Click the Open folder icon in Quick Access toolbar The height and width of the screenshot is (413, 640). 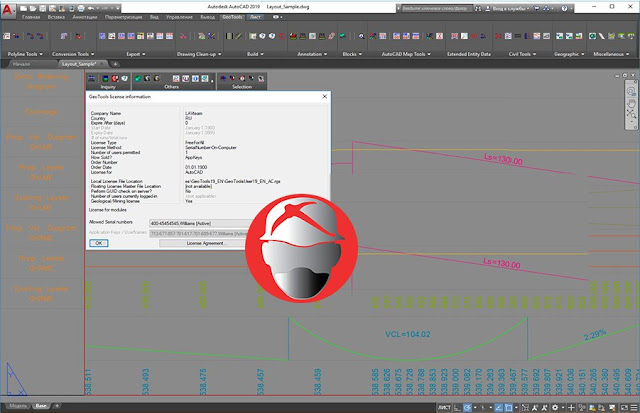(33, 8)
